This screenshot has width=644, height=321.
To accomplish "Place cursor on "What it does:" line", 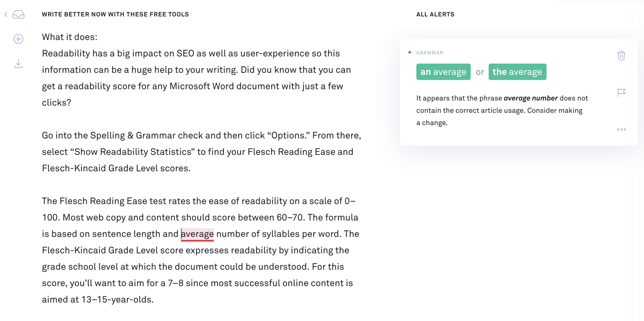I will click(70, 37).
